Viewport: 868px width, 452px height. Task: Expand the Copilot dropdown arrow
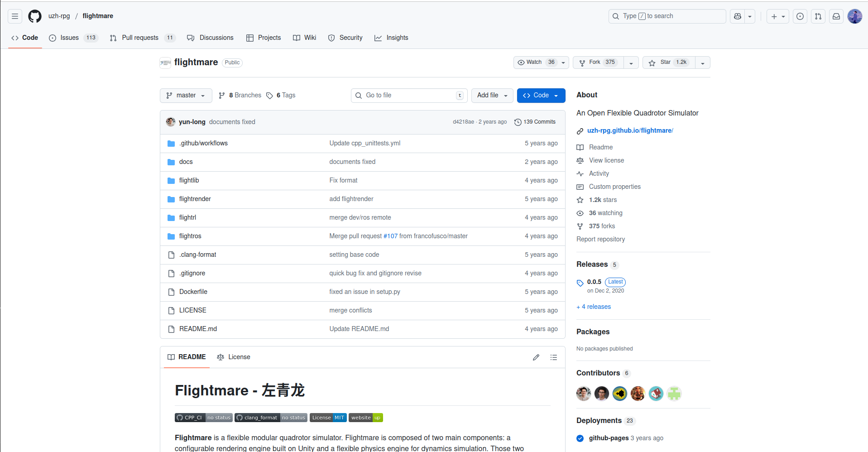750,16
